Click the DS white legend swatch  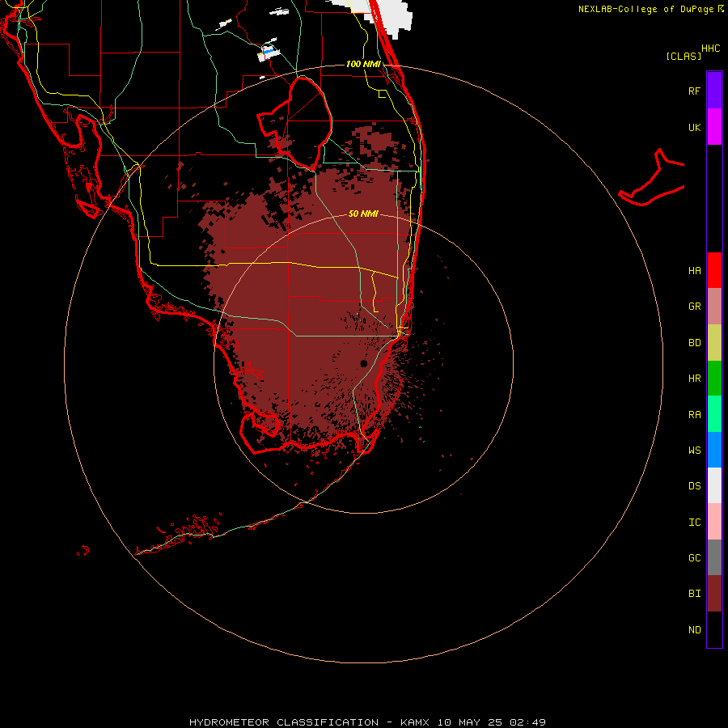click(x=714, y=485)
